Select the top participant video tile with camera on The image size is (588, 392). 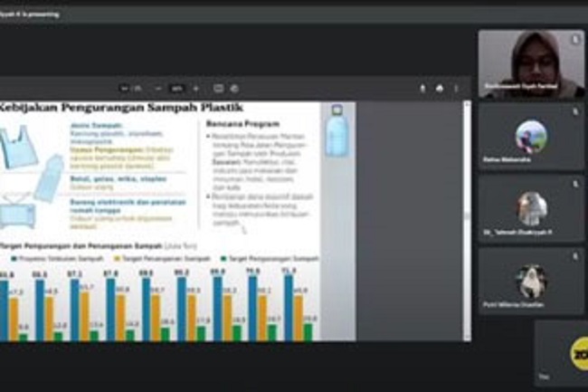pos(531,63)
